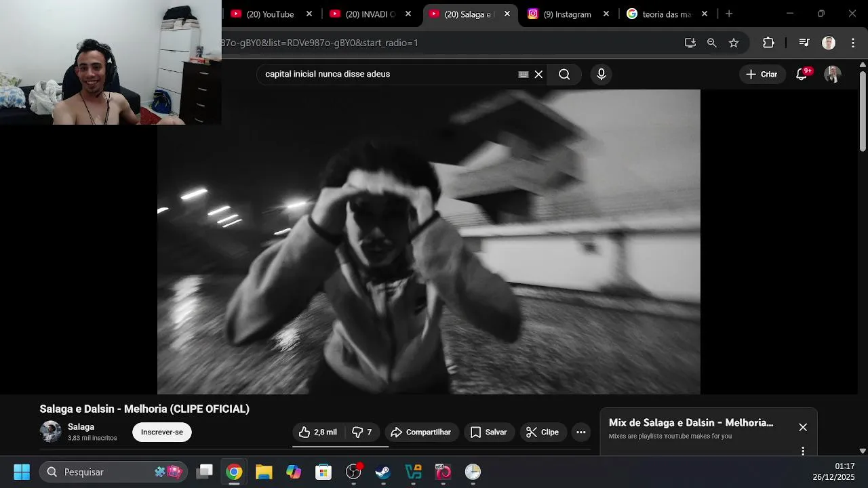Open OBS Studio on the taskbar
The height and width of the screenshot is (488, 868).
353,472
